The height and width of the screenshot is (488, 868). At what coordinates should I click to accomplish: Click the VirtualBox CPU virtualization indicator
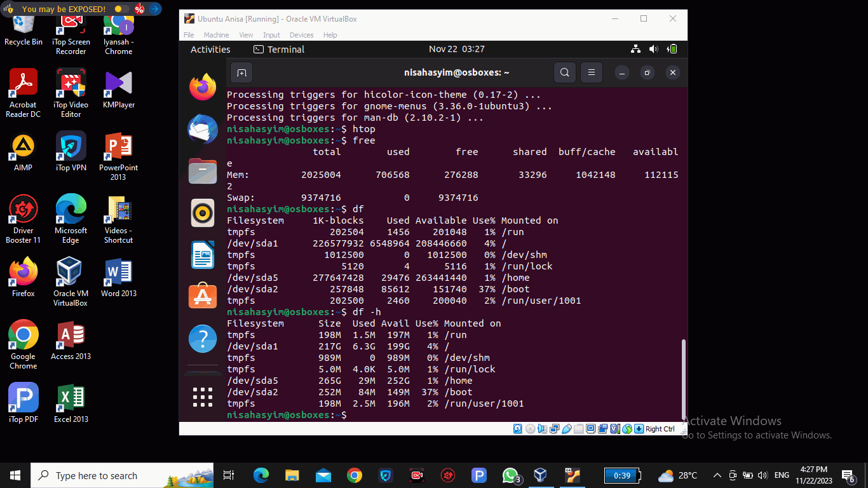615,429
